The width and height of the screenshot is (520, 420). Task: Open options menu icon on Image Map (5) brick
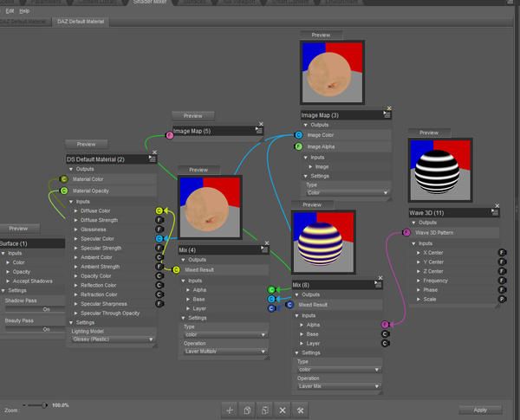[x=259, y=131]
